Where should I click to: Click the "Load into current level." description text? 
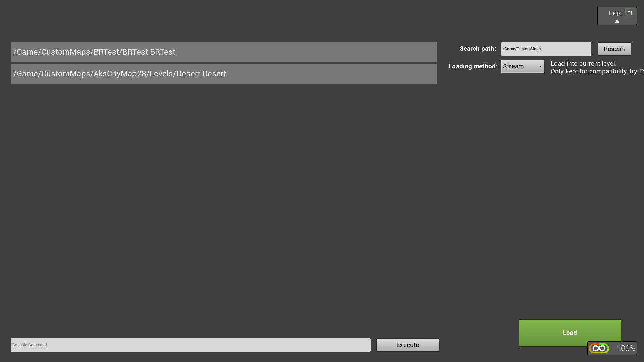click(583, 64)
